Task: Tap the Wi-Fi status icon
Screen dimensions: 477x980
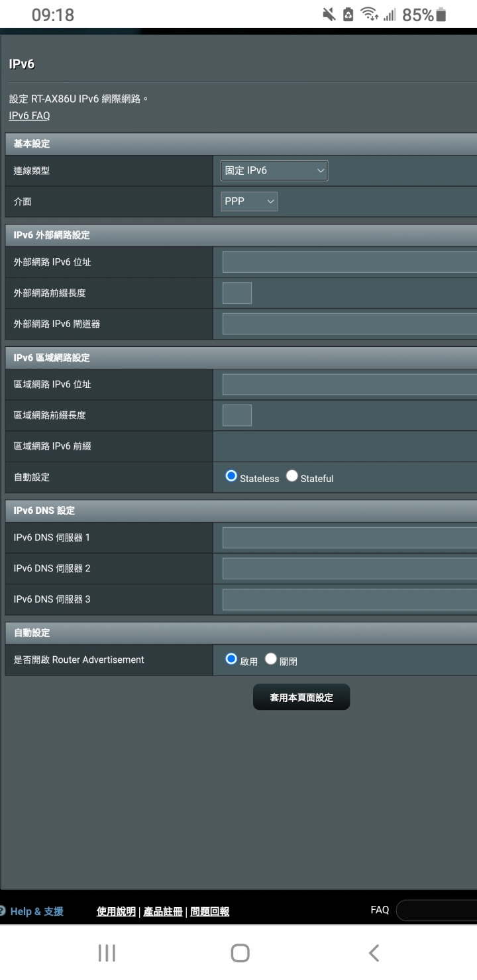Action: click(x=370, y=15)
